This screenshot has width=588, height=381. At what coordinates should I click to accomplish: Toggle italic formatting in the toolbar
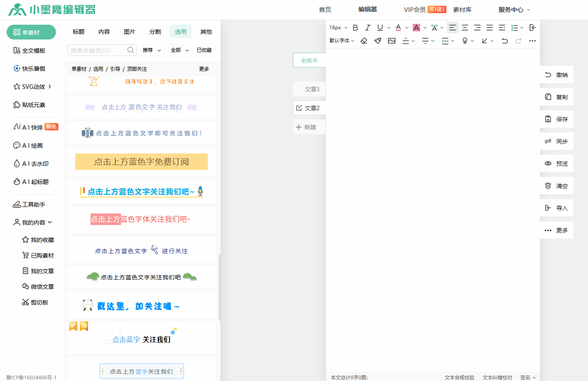coord(368,28)
